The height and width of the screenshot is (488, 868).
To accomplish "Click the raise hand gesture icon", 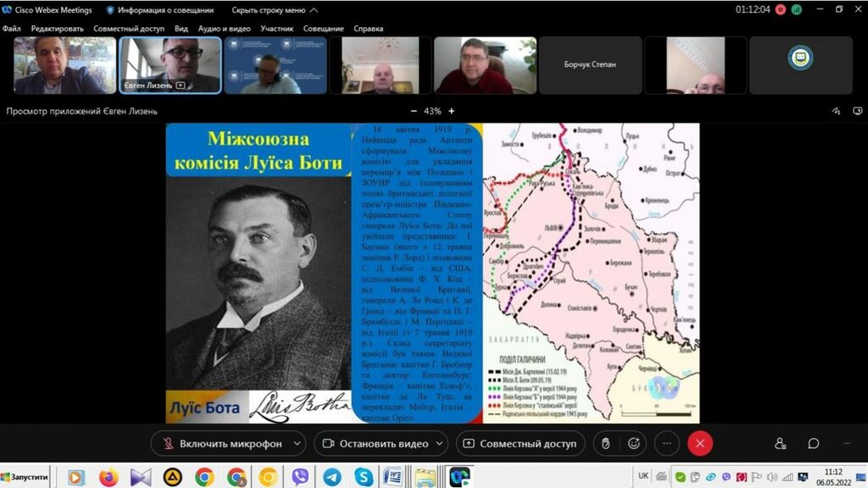I will point(607,443).
